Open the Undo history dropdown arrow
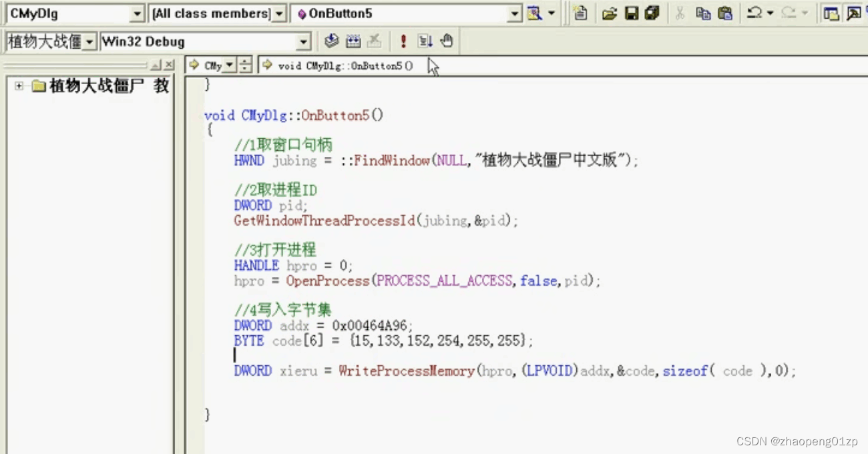The width and height of the screenshot is (868, 454). click(x=770, y=13)
